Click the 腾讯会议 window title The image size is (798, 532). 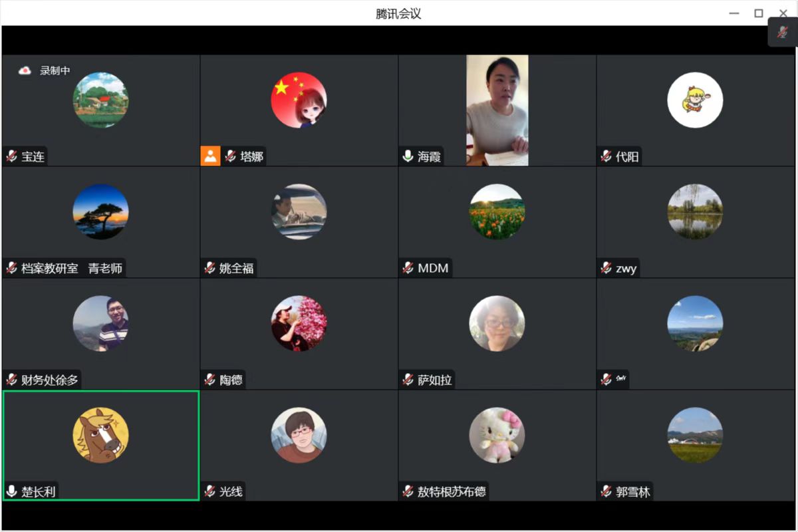click(398, 13)
